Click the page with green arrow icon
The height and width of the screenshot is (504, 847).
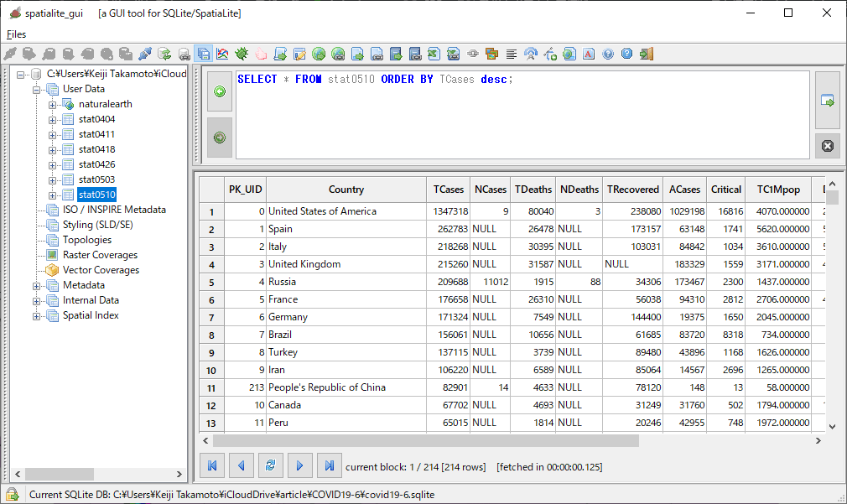(x=357, y=54)
